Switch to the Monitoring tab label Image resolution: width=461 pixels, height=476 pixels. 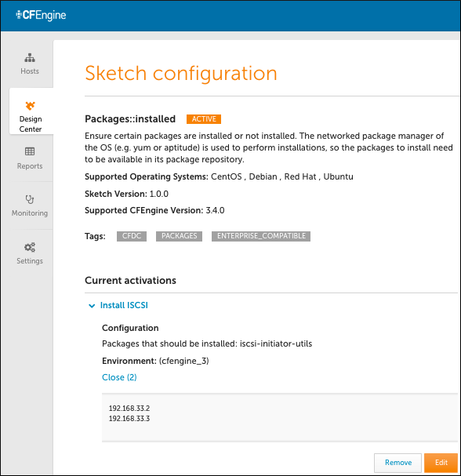[x=30, y=213]
